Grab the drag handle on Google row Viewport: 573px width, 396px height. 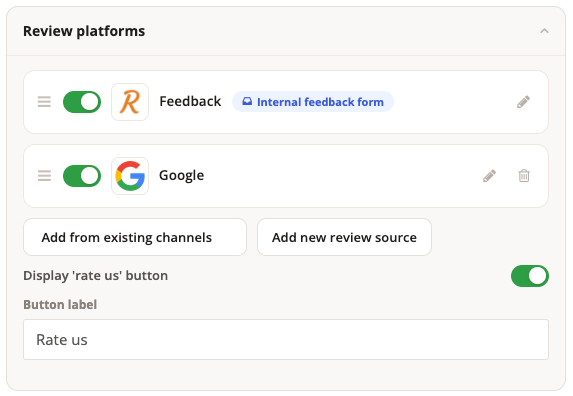click(x=44, y=176)
